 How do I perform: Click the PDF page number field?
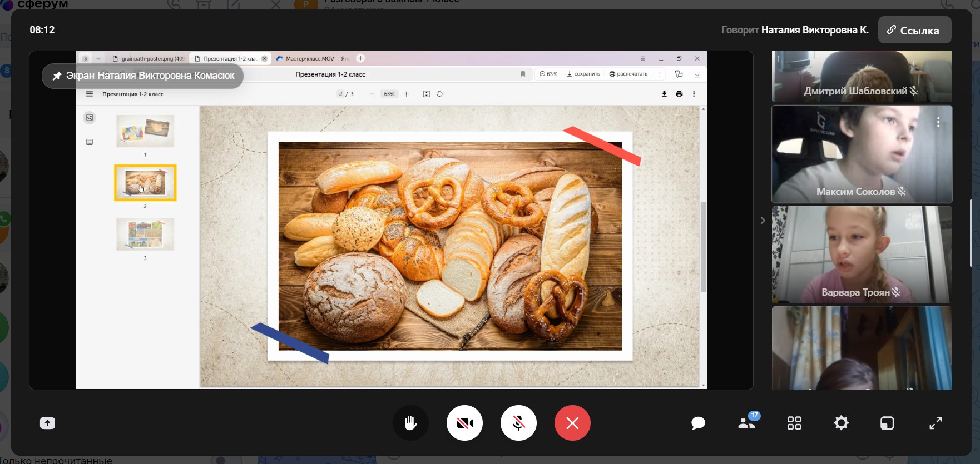tap(341, 94)
